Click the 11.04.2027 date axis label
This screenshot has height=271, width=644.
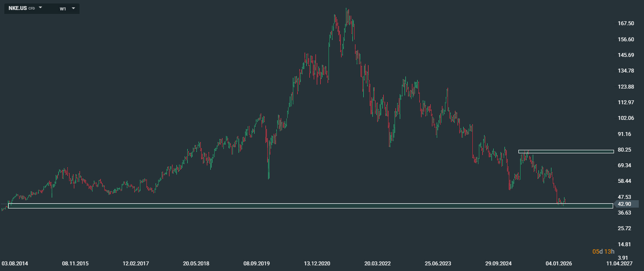pos(619,264)
